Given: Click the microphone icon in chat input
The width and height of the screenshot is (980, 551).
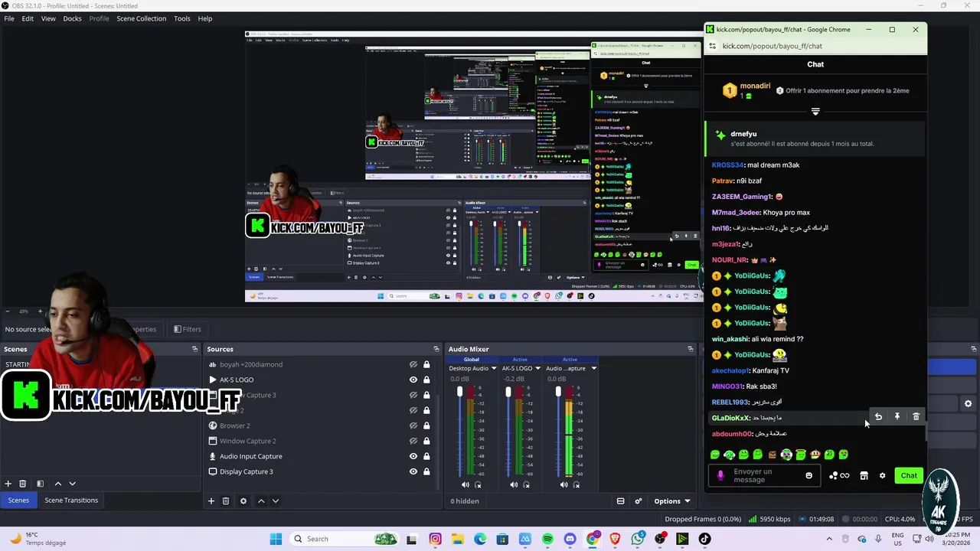Looking at the screenshot, I should (720, 475).
